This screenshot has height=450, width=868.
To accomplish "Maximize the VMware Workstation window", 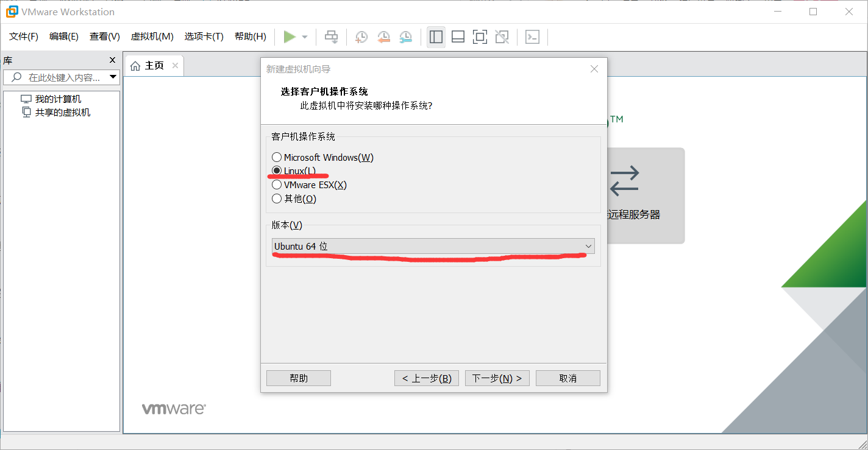I will [x=813, y=12].
